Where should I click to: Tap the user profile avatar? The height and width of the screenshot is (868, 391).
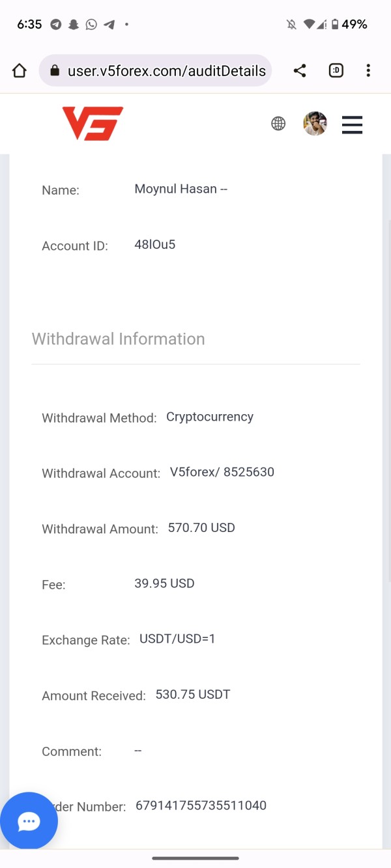pyautogui.click(x=315, y=124)
